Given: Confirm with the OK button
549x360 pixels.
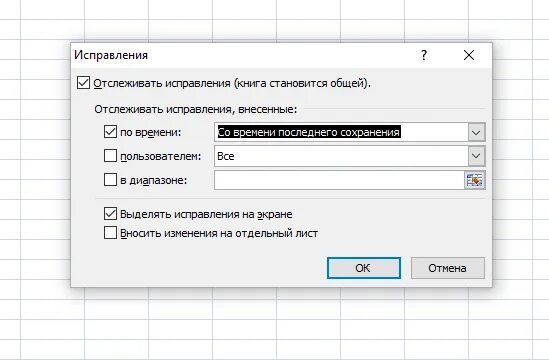Looking at the screenshot, I should [x=364, y=268].
